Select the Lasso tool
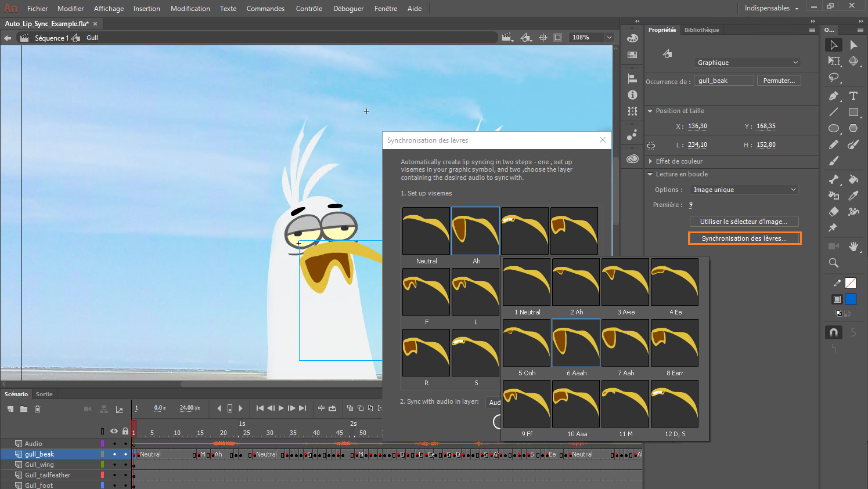This screenshot has height=489, width=868. [x=834, y=77]
